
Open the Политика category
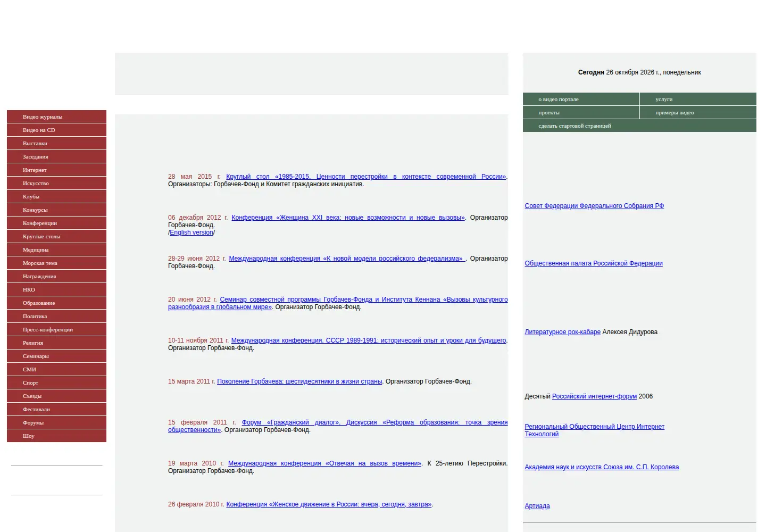(x=56, y=316)
